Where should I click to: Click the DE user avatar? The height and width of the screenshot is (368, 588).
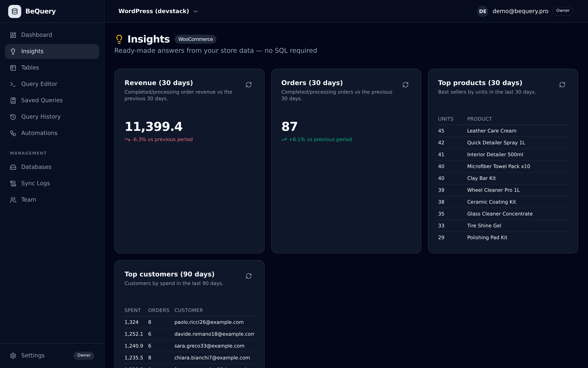(483, 11)
